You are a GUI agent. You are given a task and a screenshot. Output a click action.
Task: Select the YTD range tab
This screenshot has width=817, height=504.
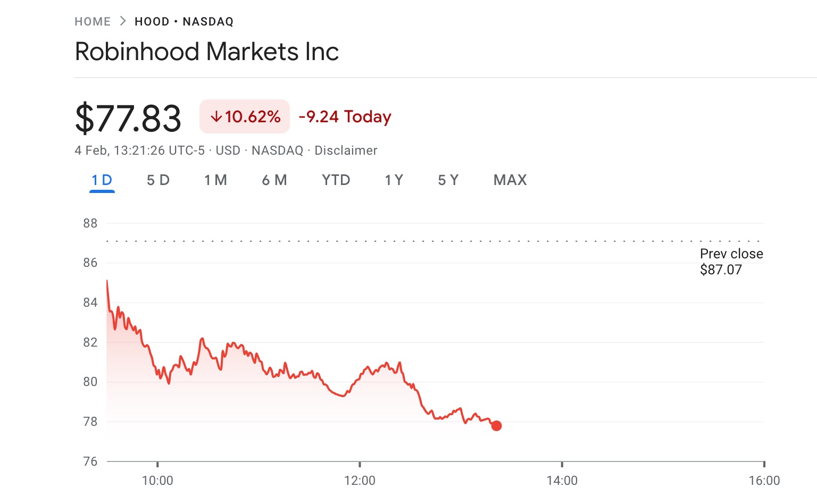pos(336,180)
